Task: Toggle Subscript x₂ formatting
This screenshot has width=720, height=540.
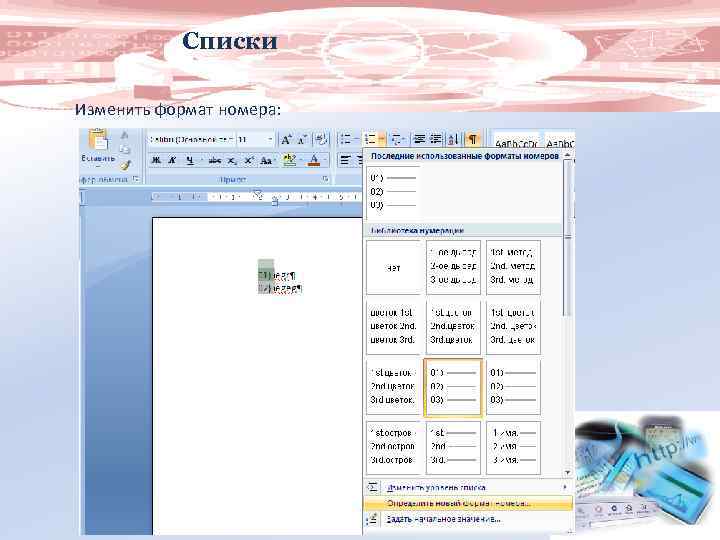Action: pos(232,160)
